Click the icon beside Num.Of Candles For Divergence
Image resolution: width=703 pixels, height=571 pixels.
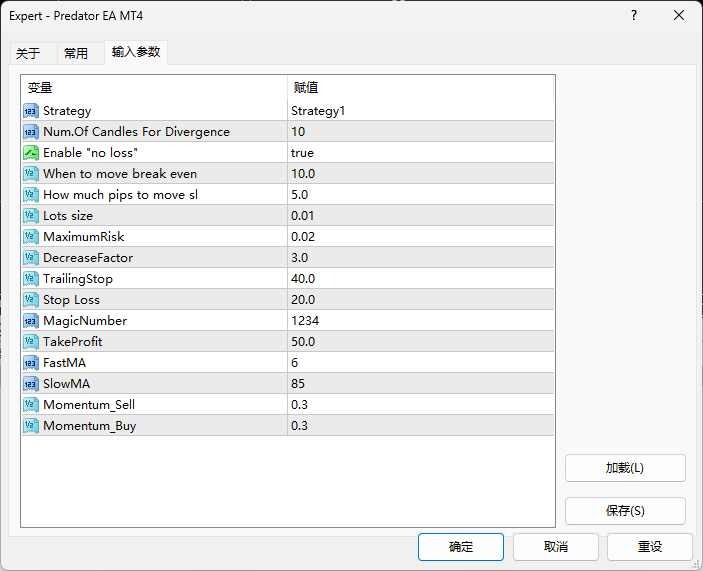click(31, 132)
